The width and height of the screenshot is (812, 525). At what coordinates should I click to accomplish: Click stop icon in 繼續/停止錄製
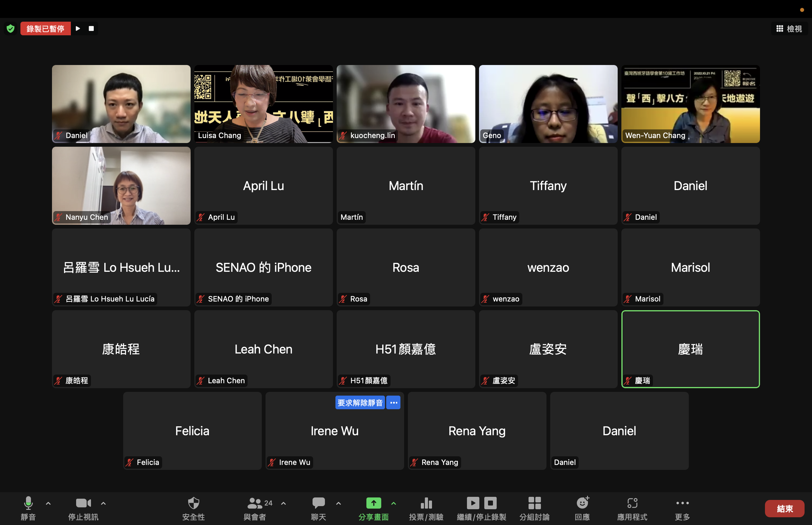(x=490, y=503)
